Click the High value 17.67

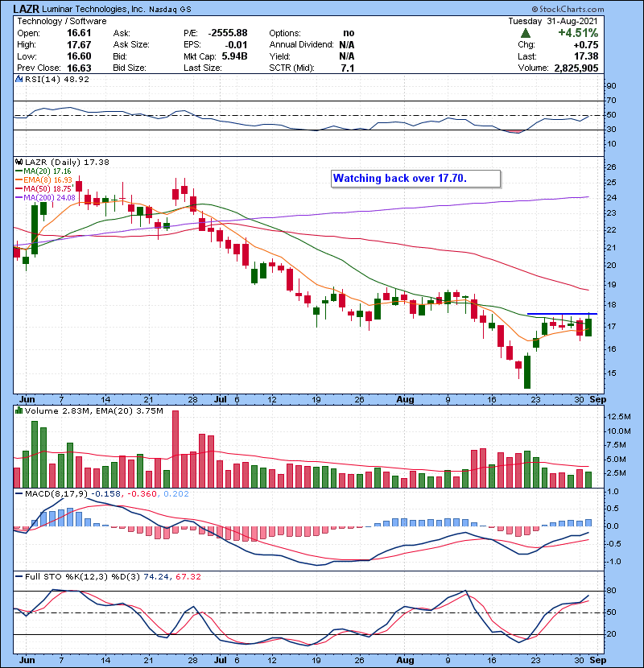pos(79,44)
